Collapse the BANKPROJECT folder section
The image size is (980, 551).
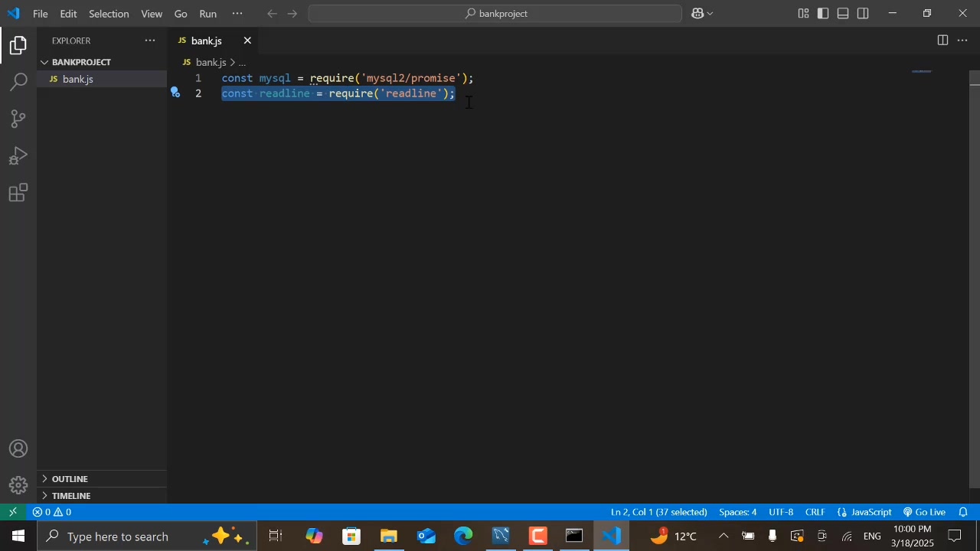click(x=102, y=62)
